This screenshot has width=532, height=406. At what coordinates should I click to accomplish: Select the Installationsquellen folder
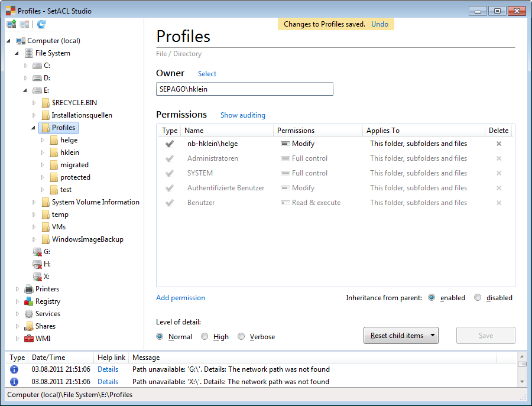tap(82, 115)
